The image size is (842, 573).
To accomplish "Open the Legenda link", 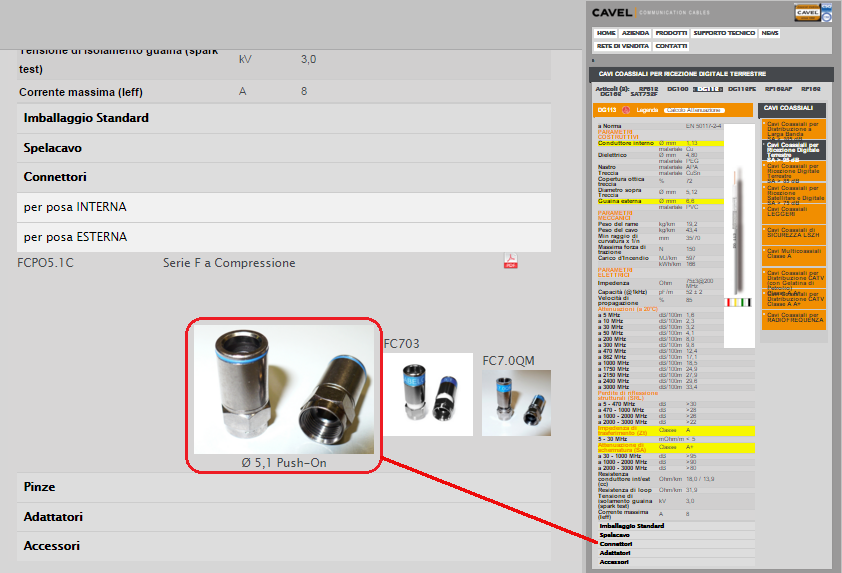I will click(647, 110).
